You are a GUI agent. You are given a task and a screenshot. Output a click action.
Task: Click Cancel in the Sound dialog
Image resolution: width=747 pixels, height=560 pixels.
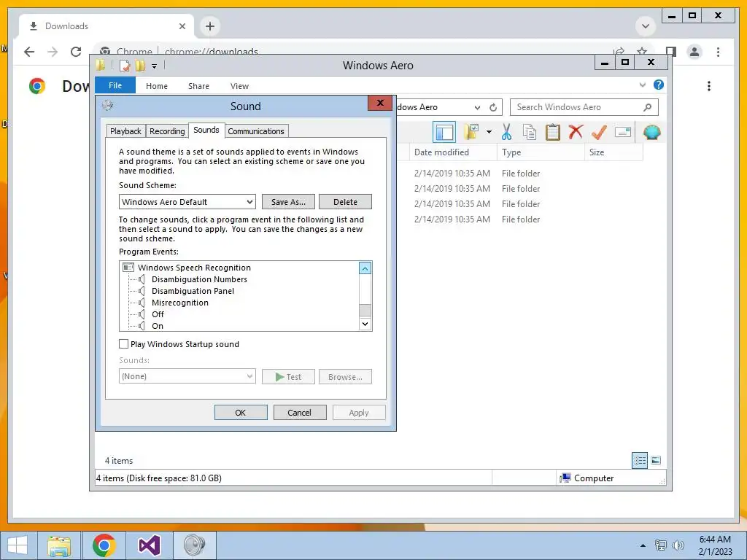(300, 413)
